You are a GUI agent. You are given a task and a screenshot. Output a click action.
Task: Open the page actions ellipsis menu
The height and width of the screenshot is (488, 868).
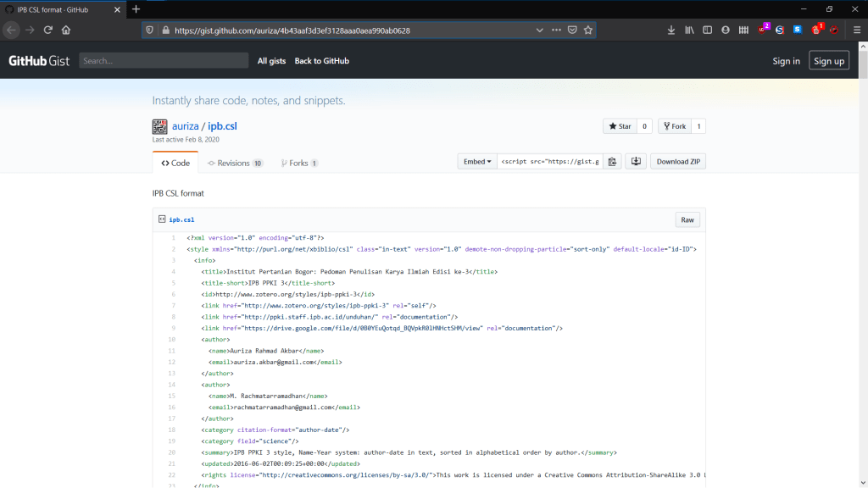point(556,30)
